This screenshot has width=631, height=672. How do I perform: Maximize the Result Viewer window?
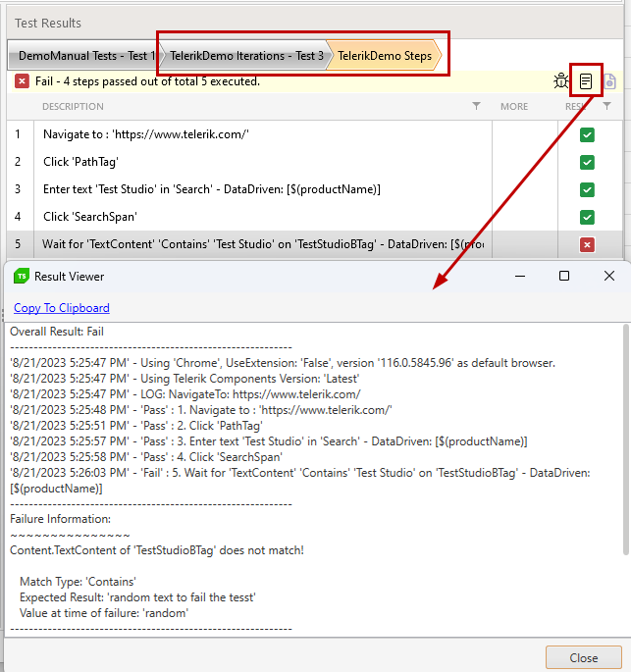click(x=564, y=276)
